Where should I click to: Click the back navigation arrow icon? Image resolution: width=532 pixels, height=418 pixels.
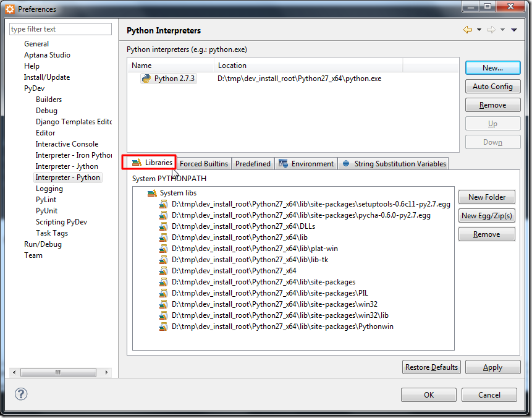coord(468,30)
